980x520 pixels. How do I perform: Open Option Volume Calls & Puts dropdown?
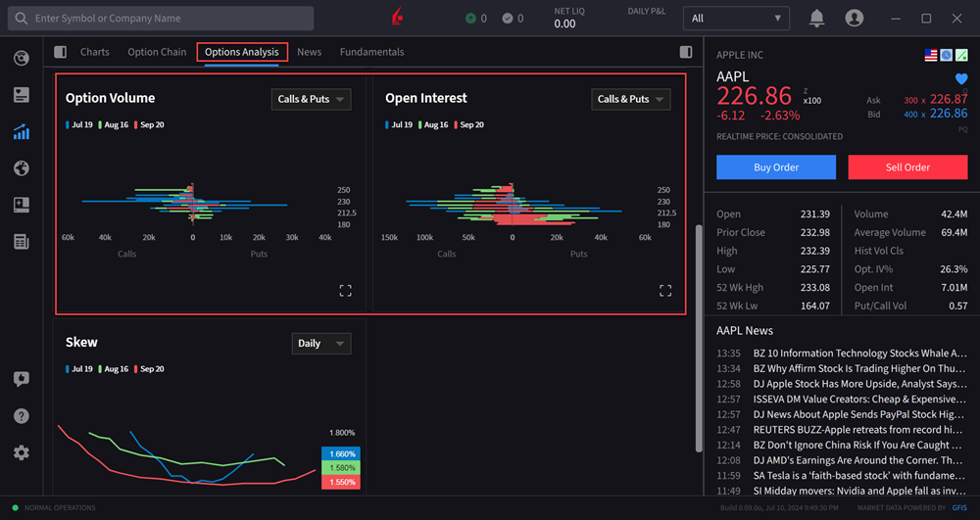point(312,99)
